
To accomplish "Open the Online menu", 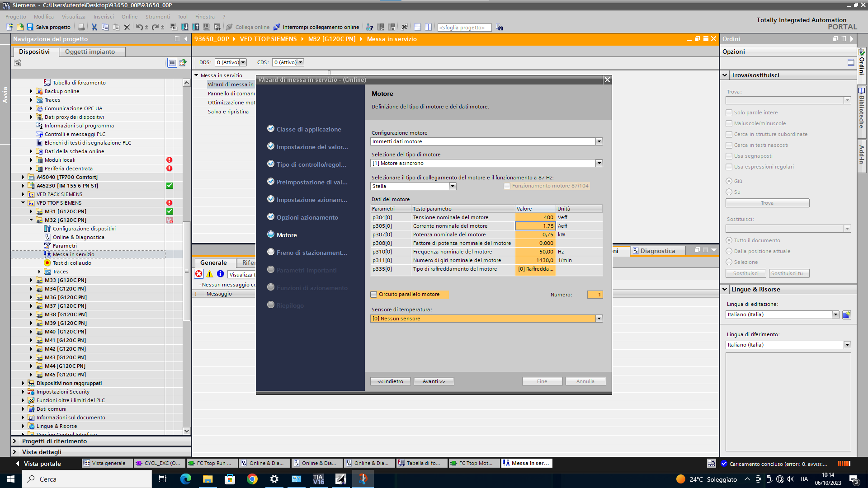I will (129, 17).
